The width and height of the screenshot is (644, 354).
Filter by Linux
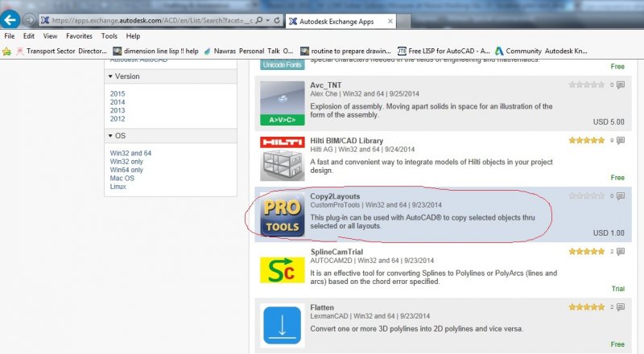[x=118, y=187]
